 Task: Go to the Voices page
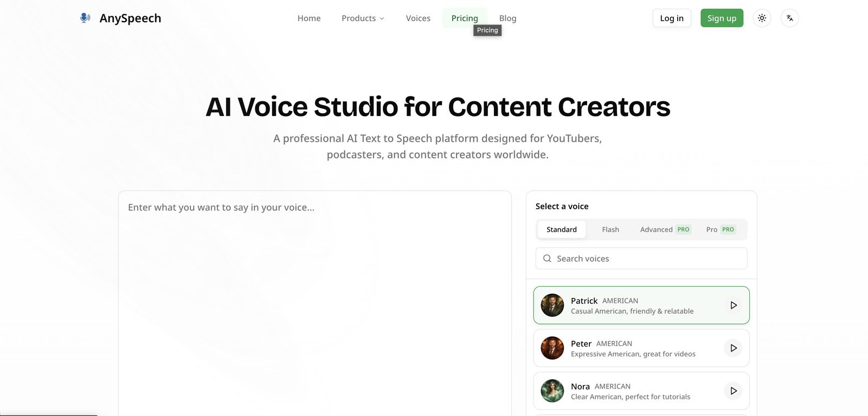[418, 18]
